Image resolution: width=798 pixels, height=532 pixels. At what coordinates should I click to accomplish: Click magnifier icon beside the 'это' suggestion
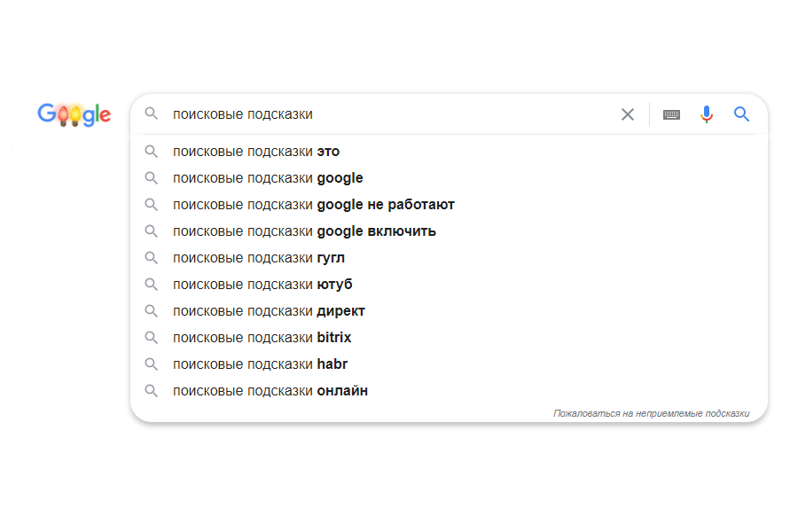(x=152, y=152)
